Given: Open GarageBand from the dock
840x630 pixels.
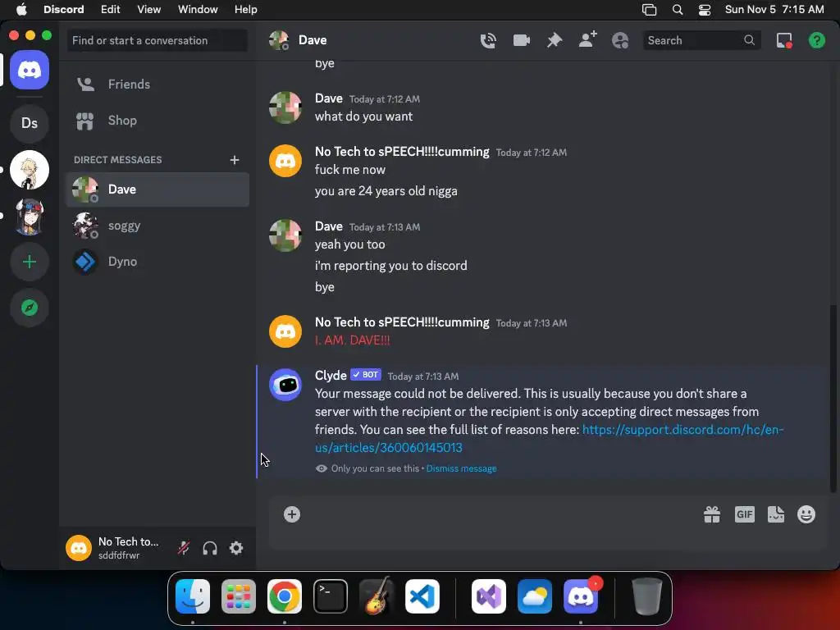Looking at the screenshot, I should 376,596.
